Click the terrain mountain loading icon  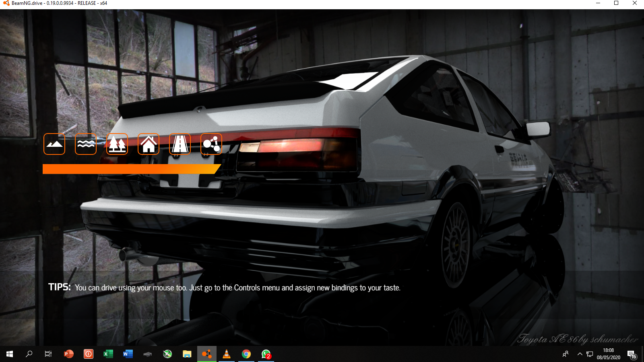[54, 144]
